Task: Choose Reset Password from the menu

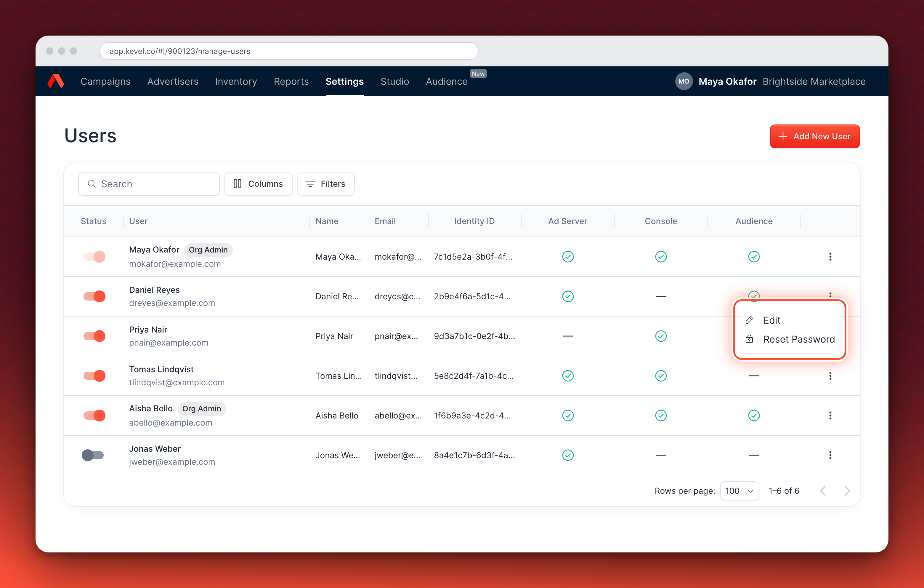Action: [x=789, y=339]
